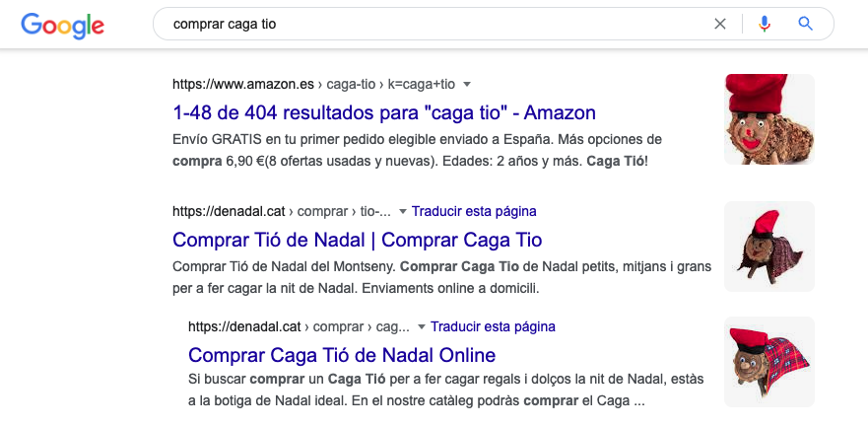Click the magnifying glass search button

(x=805, y=24)
